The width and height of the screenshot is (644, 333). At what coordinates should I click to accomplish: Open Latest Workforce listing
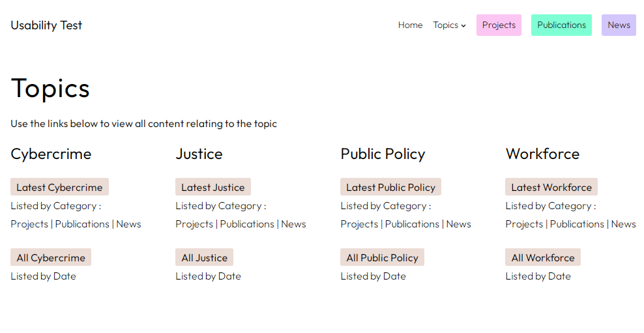(551, 188)
